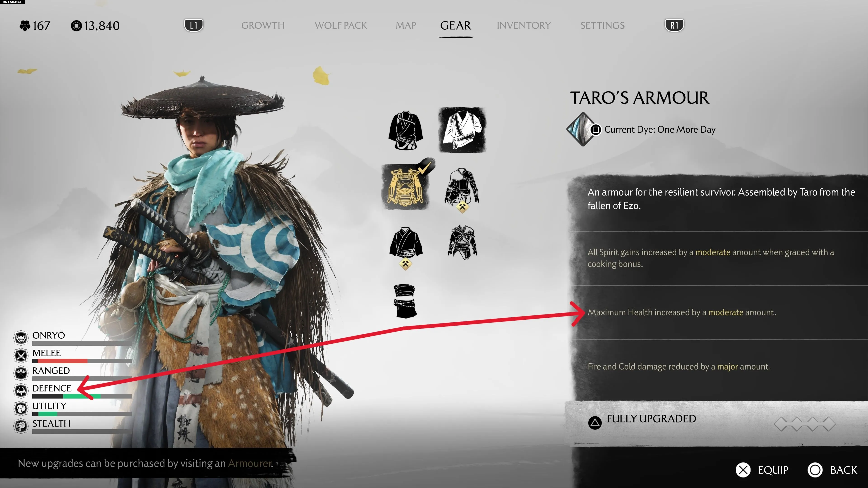Click the Melee crossed swords stat icon
This screenshot has height=488, width=868.
21,355
